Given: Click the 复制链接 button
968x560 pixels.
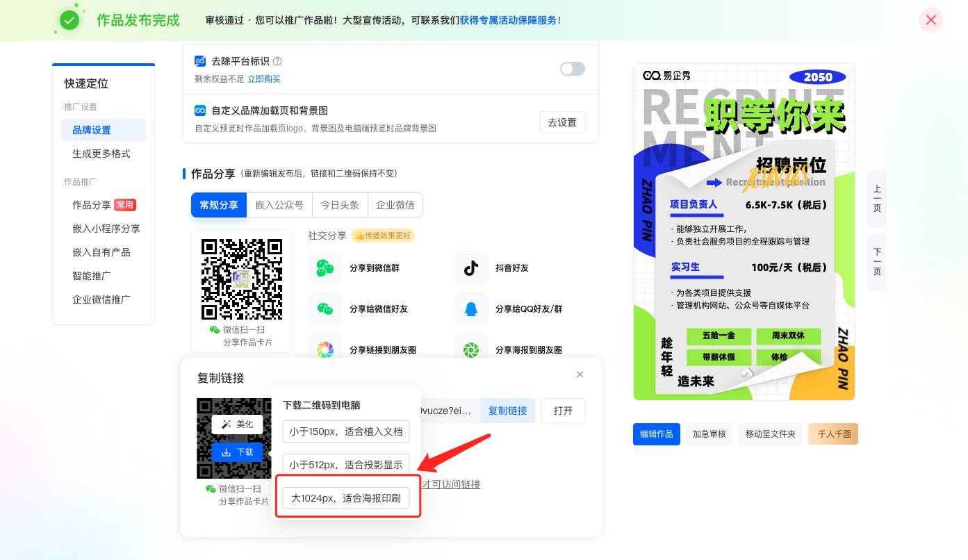Looking at the screenshot, I should pos(507,411).
